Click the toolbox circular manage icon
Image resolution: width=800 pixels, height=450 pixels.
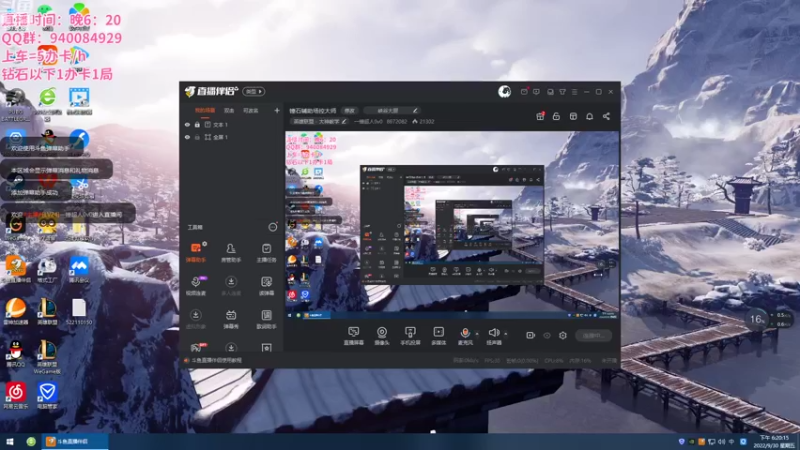tap(273, 227)
